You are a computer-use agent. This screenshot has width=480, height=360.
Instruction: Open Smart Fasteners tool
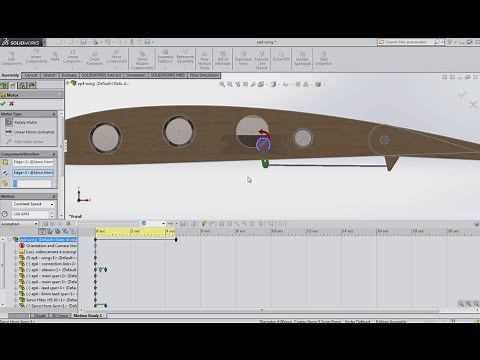[95, 58]
